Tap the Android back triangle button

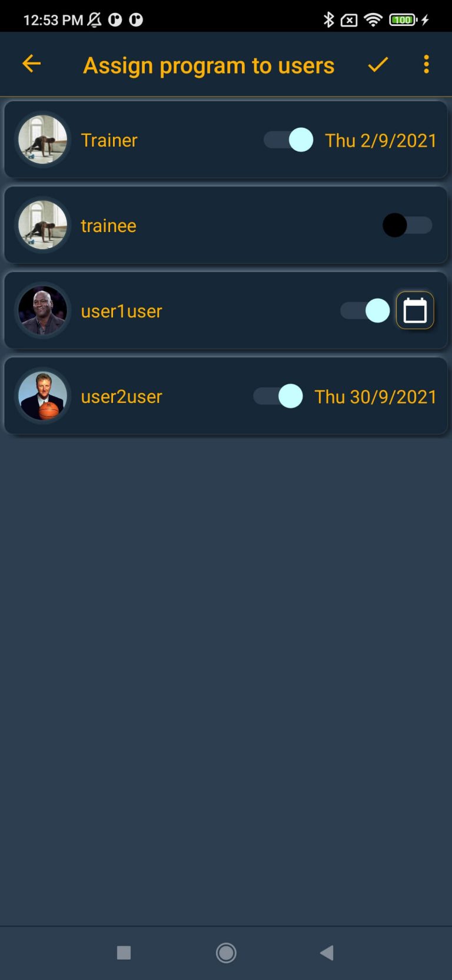[x=327, y=952]
